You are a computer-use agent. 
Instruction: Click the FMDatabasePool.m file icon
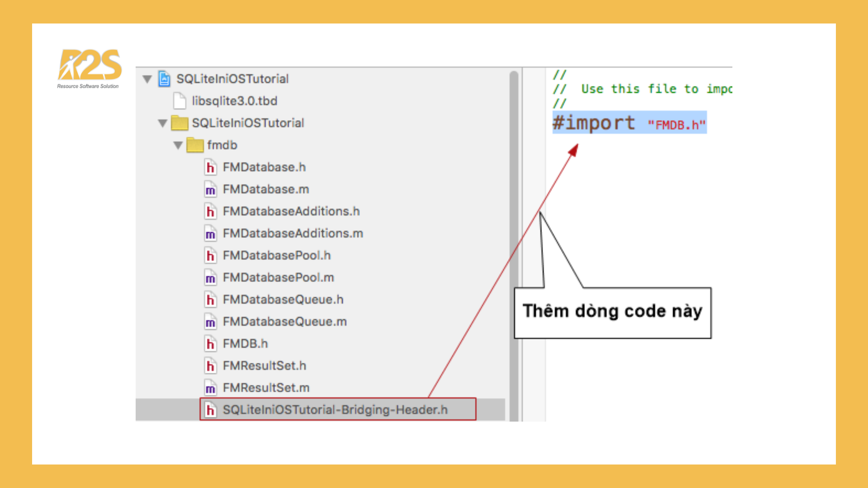point(210,277)
